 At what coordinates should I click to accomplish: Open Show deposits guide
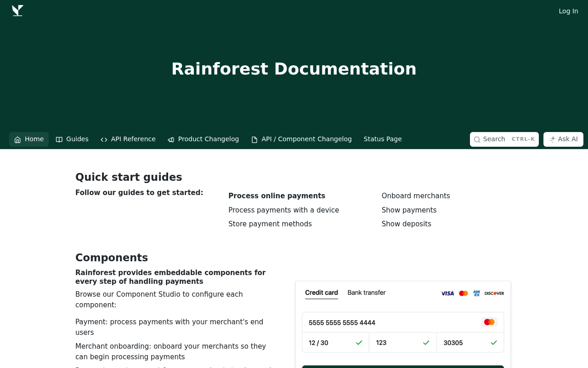406,224
